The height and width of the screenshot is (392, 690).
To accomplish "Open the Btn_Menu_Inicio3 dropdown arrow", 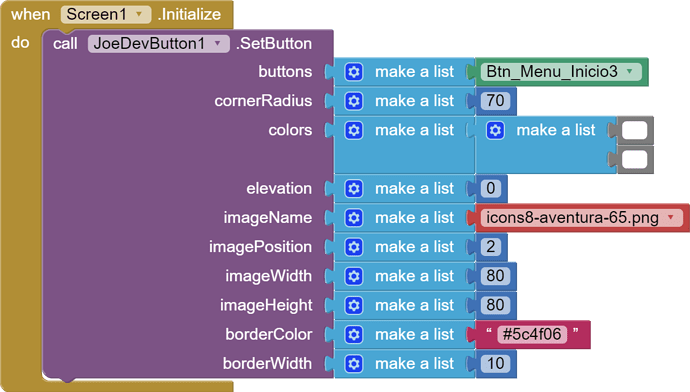I will coord(630,71).
